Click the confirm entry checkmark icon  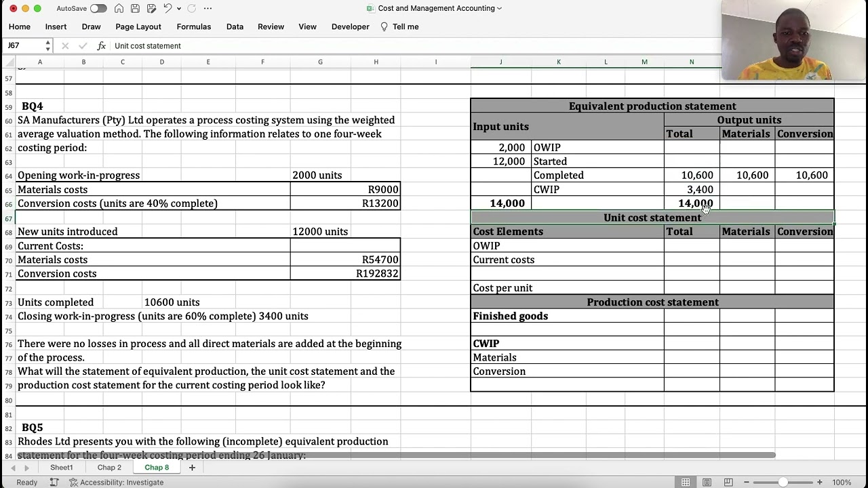83,45
